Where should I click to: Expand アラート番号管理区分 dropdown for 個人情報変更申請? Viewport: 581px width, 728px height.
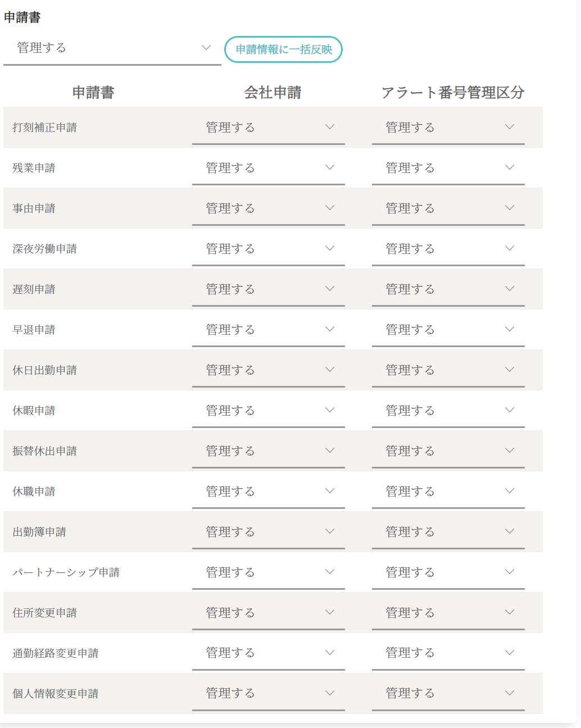[x=448, y=694]
